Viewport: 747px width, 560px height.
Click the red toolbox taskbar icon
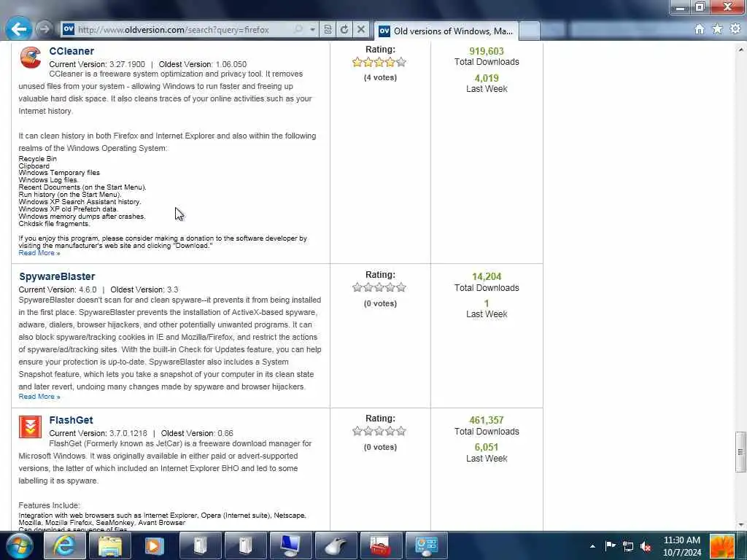tap(380, 545)
